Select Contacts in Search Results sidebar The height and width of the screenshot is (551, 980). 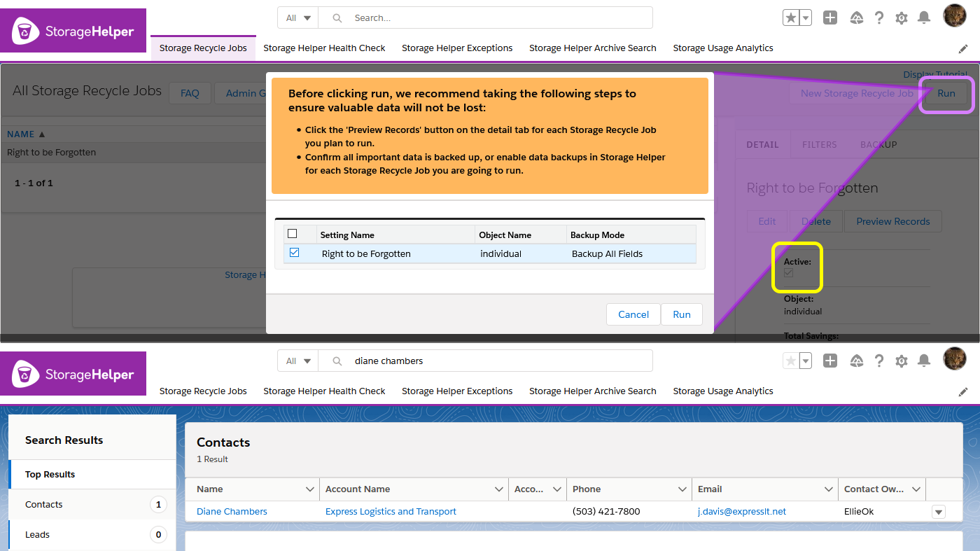point(92,505)
